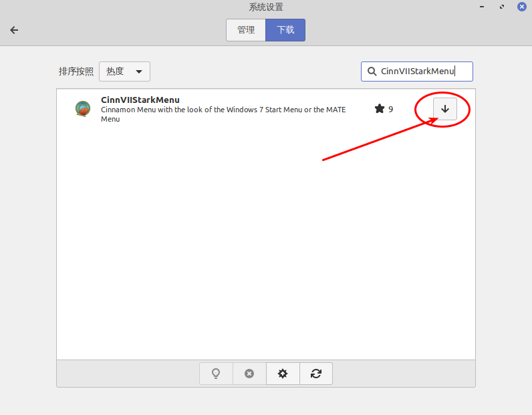Click the rating number 9
Screen dimensions: 532x415
pyautogui.click(x=390, y=110)
